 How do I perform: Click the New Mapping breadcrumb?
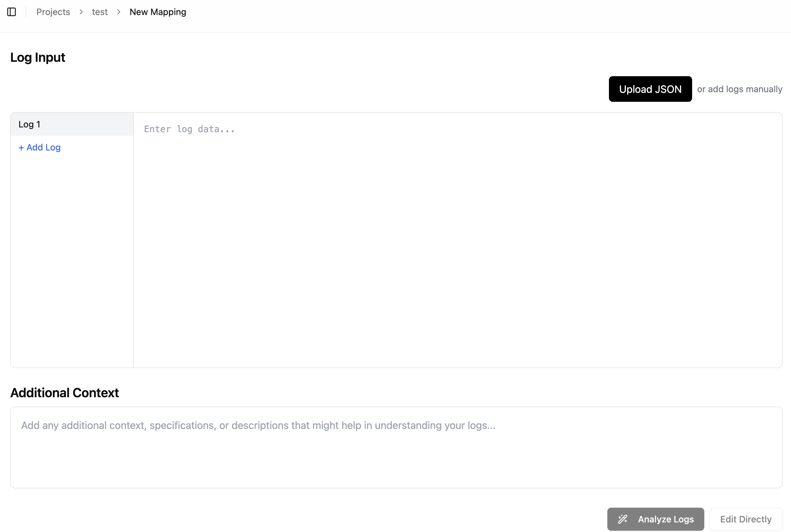(x=158, y=12)
